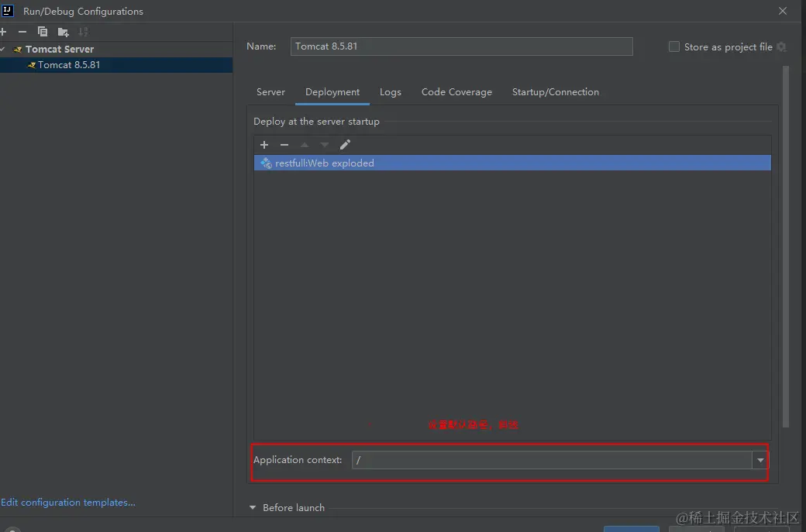The width and height of the screenshot is (806, 532).
Task: Remove the selected run configuration
Action: click(22, 32)
